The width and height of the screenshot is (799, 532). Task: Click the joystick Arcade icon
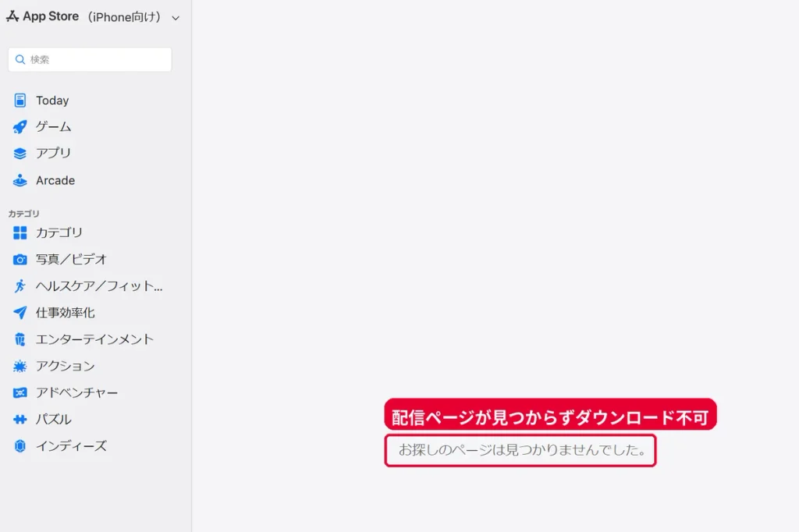pos(20,180)
